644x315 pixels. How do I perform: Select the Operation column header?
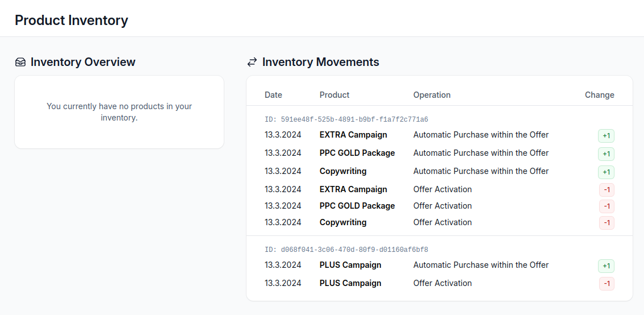pyautogui.click(x=432, y=95)
